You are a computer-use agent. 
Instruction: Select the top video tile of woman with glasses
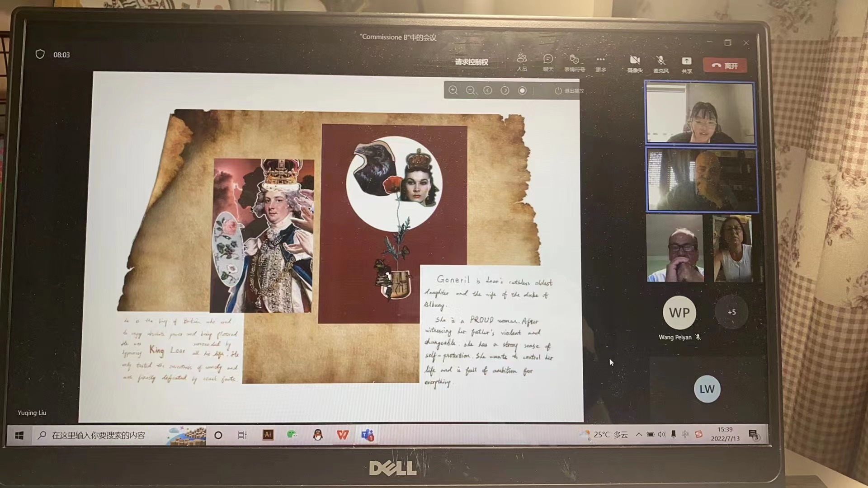[x=700, y=113]
